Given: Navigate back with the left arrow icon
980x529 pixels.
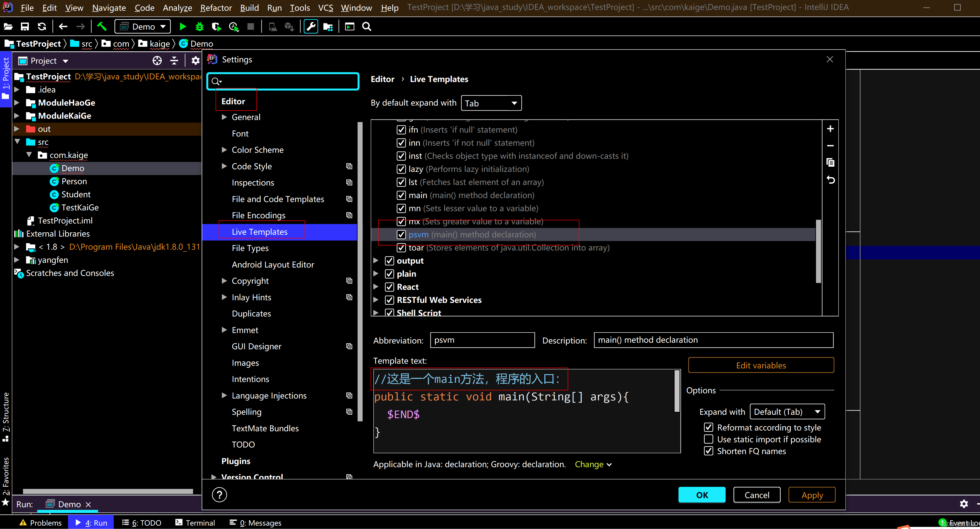Looking at the screenshot, I should [x=63, y=27].
